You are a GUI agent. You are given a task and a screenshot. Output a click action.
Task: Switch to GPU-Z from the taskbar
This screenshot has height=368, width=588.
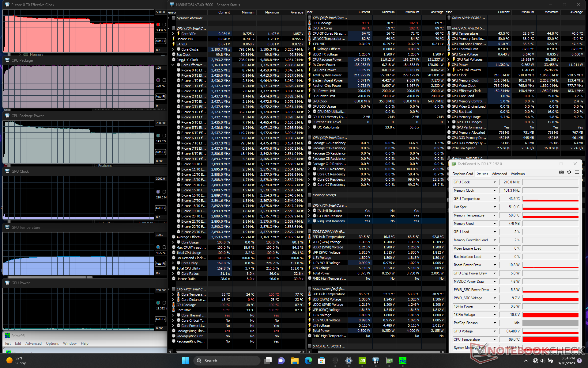pos(389,361)
